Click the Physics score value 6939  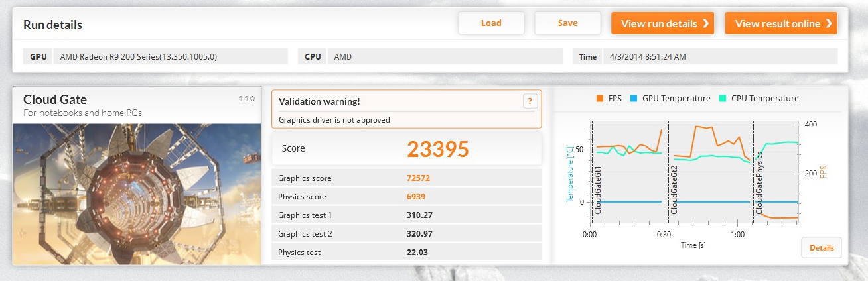coord(417,197)
